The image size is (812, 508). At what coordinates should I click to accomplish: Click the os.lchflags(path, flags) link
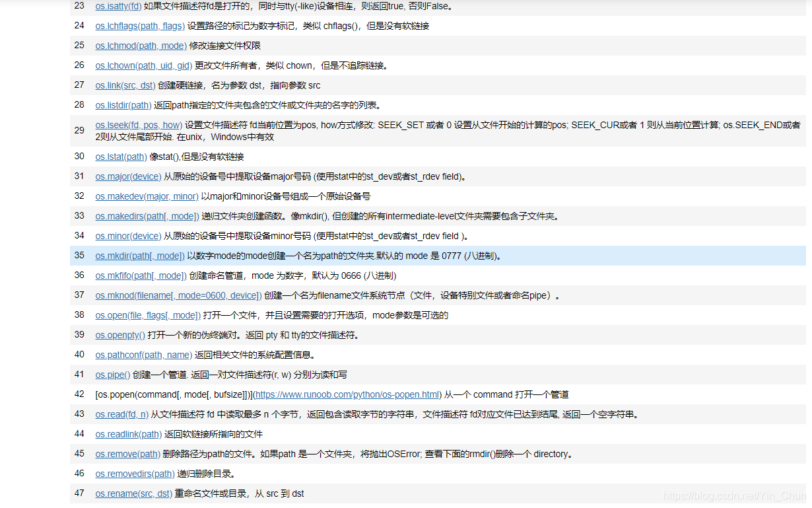[140, 26]
